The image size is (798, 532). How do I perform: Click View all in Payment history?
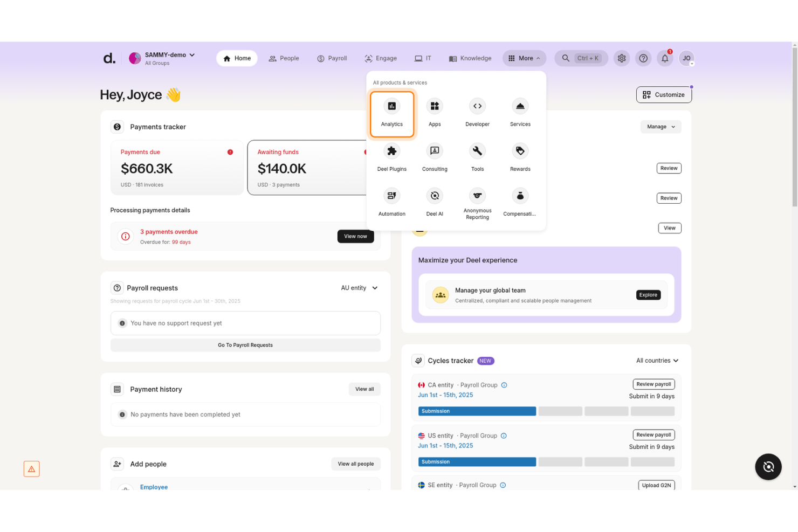[364, 389]
